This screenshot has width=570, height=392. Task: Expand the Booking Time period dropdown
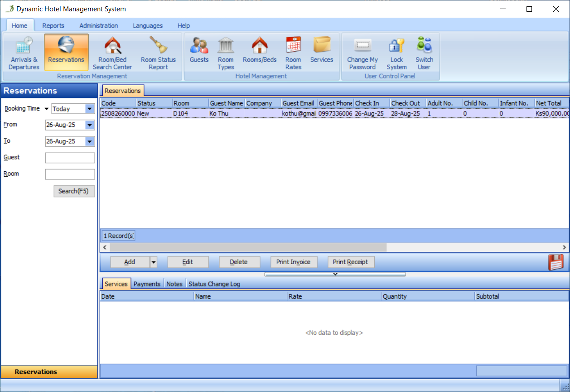click(x=89, y=109)
